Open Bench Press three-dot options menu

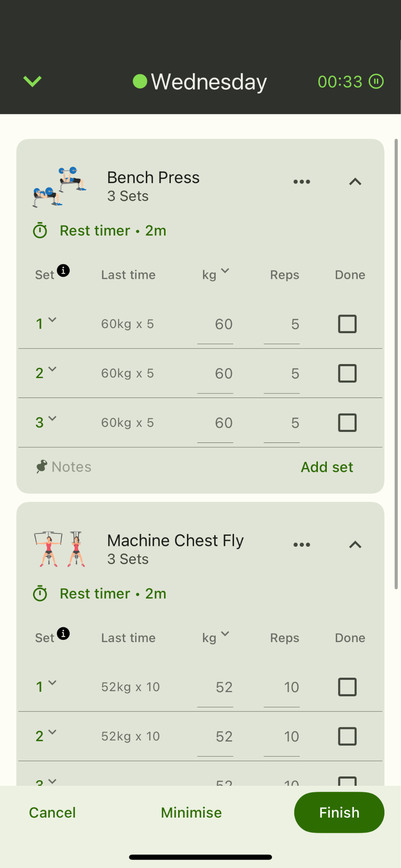coord(302,182)
